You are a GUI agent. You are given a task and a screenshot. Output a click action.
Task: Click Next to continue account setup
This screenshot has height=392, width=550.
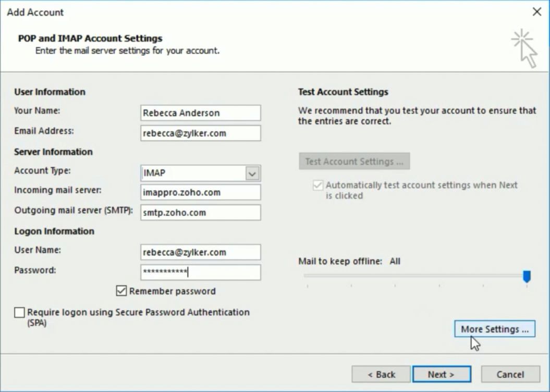(442, 374)
